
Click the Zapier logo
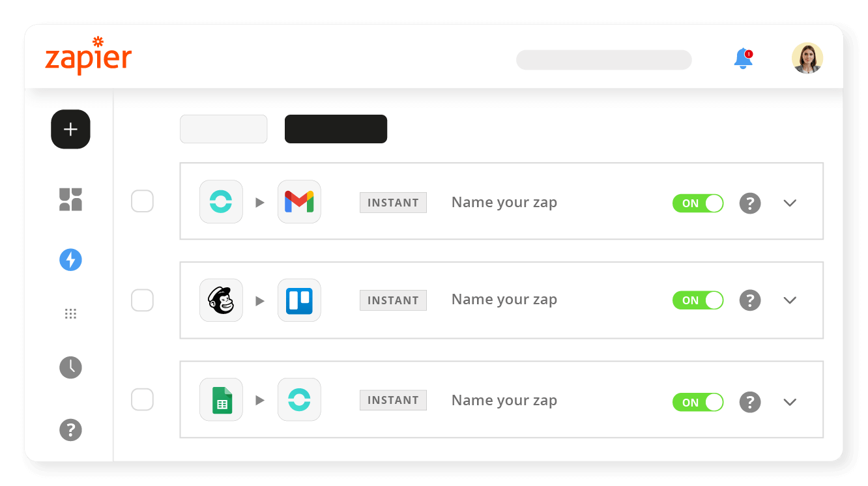[88, 56]
